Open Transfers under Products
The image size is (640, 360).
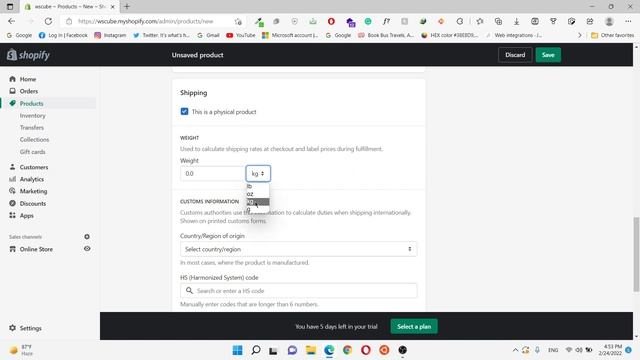click(32, 127)
